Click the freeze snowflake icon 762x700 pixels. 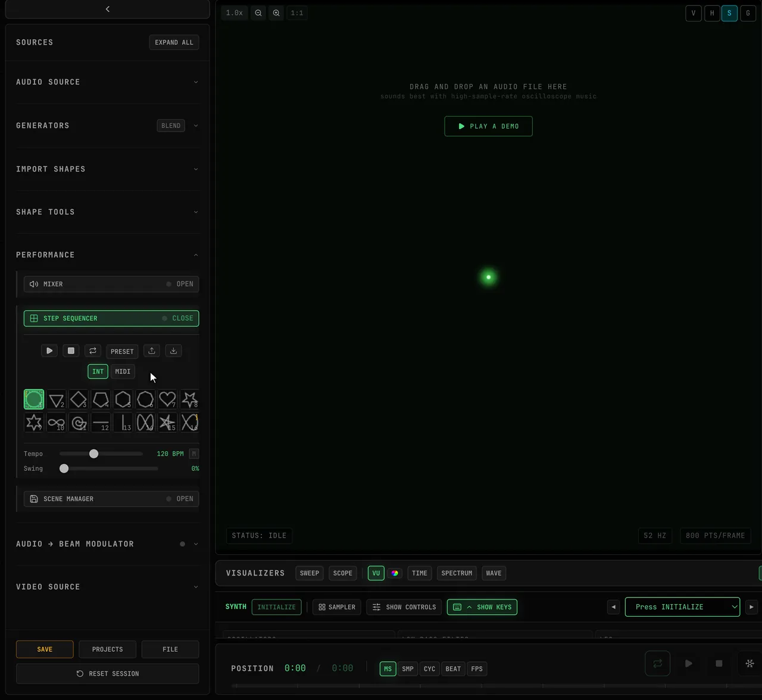tap(749, 663)
